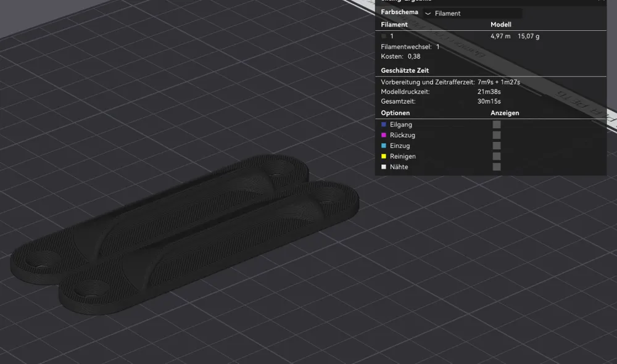Click the Geschätzte Zeit section header
The height and width of the screenshot is (364, 617).
pyautogui.click(x=405, y=70)
